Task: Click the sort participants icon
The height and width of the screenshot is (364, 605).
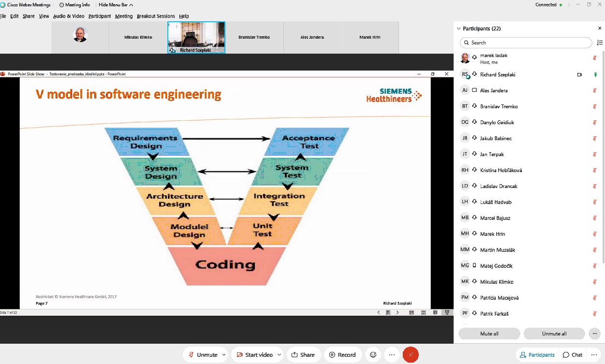Action: 600,43
